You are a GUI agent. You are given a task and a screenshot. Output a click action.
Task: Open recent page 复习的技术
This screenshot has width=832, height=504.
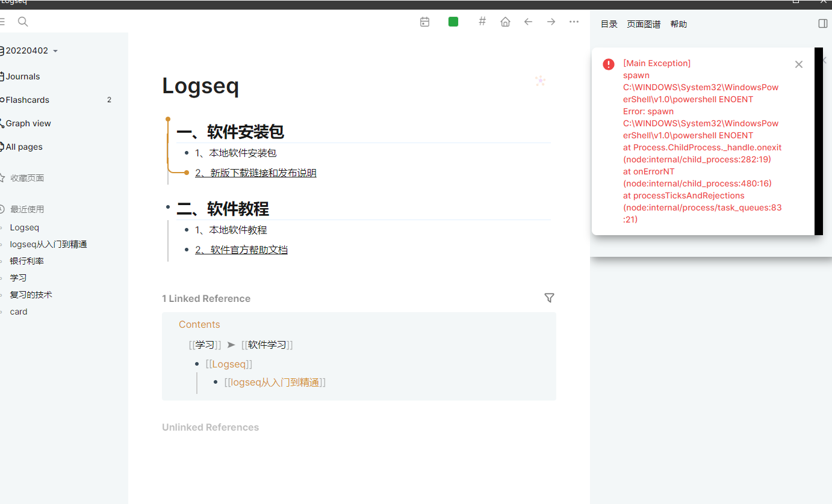tap(31, 295)
